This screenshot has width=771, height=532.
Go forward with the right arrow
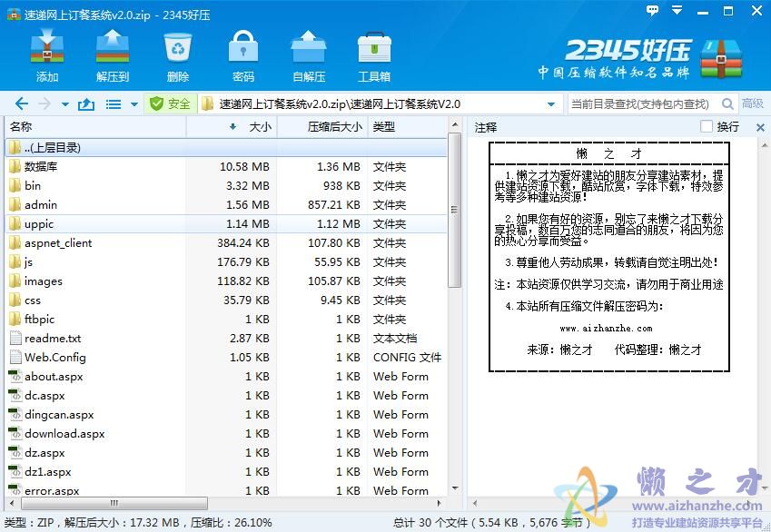click(44, 103)
